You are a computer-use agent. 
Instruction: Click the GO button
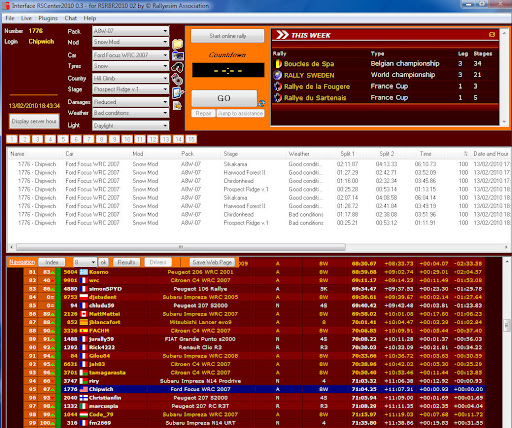point(224,98)
